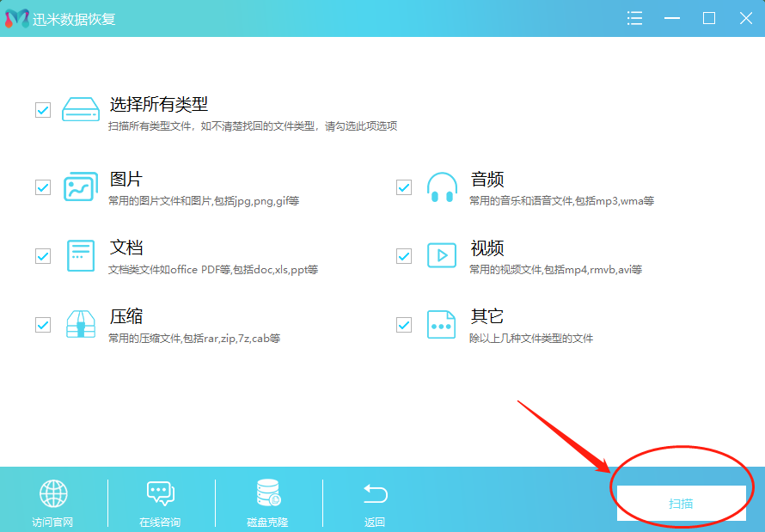Click the 磁盘克隆 disk clone icon
This screenshot has height=532, width=765.
[267, 492]
